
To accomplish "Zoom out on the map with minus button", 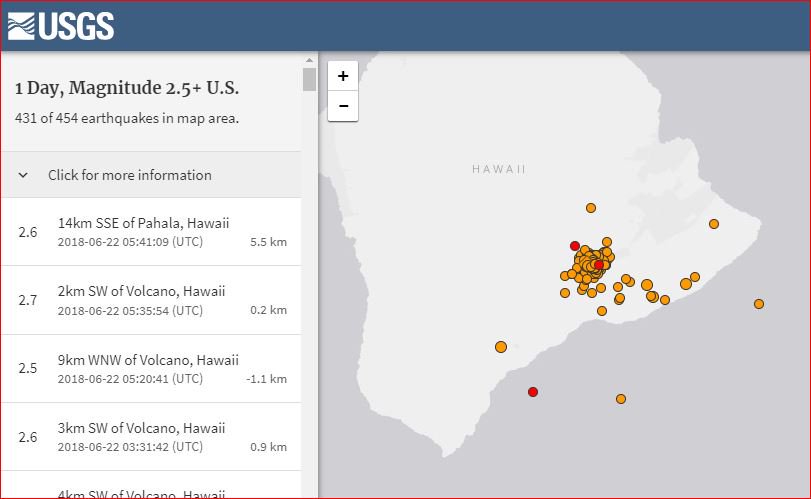I will 343,106.
